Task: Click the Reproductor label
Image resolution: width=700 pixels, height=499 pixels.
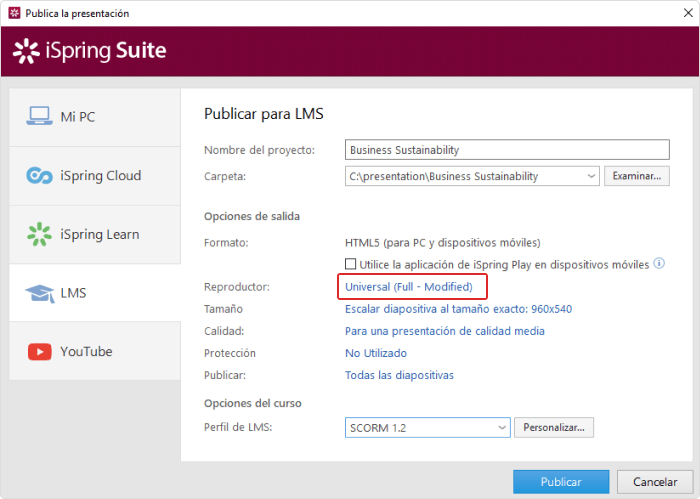Action: 237,287
